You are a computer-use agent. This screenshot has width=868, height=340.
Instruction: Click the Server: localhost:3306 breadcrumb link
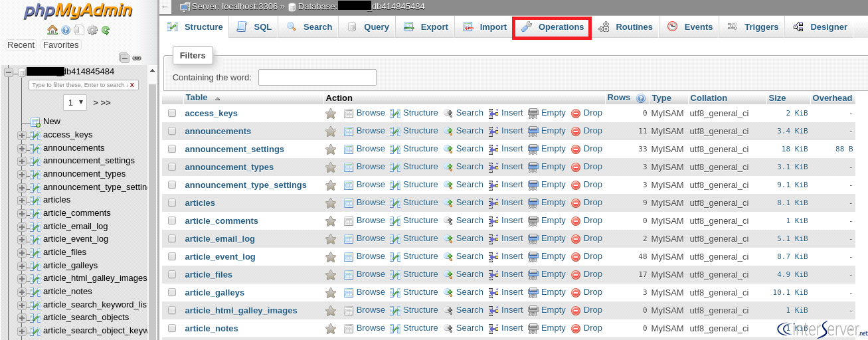[234, 7]
